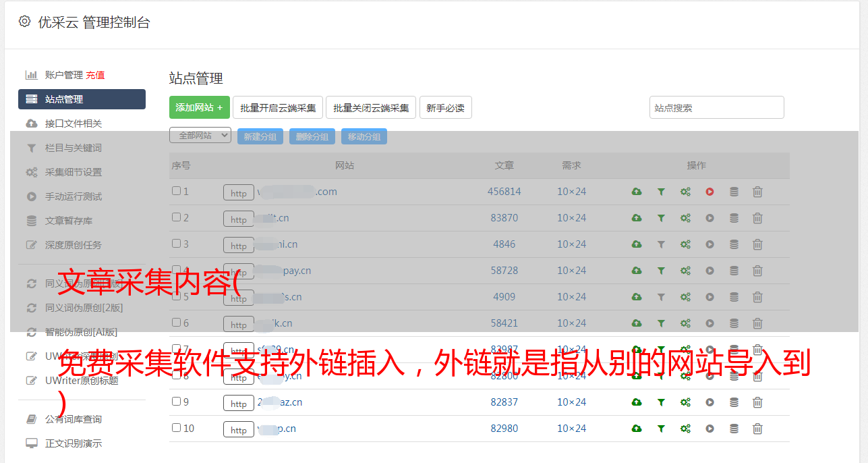Open the database icon in row 3

pyautogui.click(x=734, y=244)
